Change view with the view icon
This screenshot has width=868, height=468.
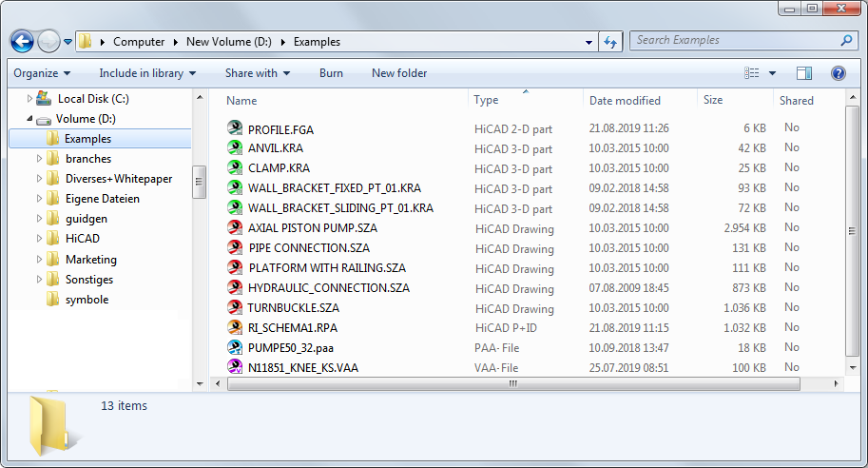pyautogui.click(x=752, y=73)
